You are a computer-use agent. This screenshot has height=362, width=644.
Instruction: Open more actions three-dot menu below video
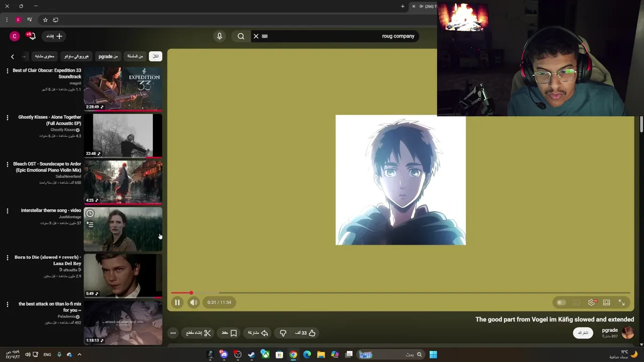pos(173,333)
